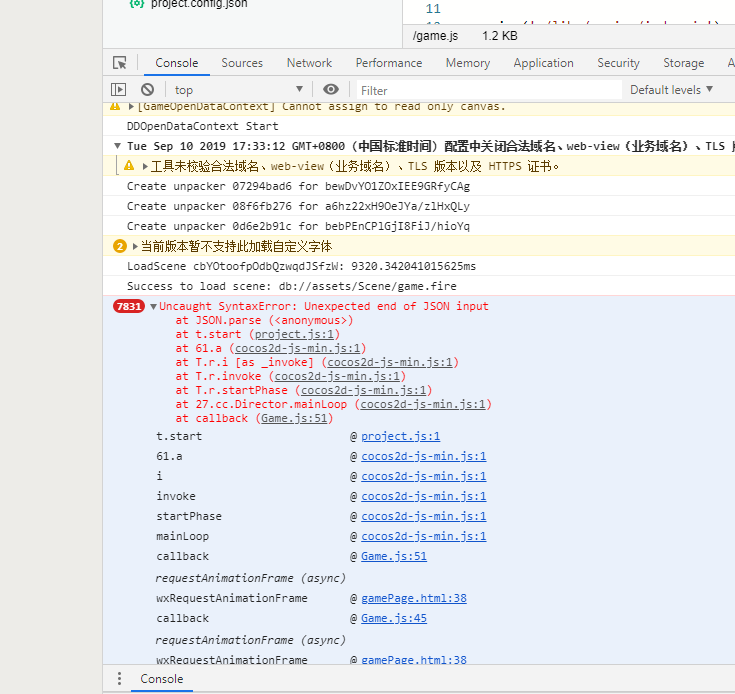Toggle live expression eye icon
Screen dimensions: 735x694
(330, 90)
